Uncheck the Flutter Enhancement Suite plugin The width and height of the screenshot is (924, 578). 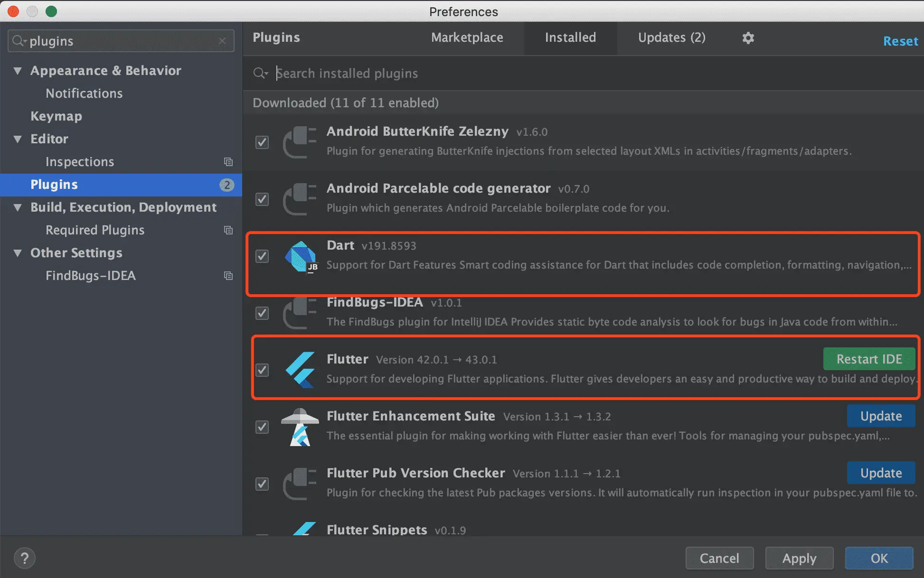pyautogui.click(x=262, y=427)
